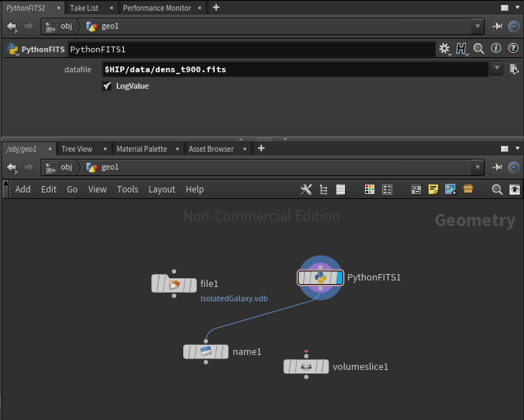Image resolution: width=524 pixels, height=420 pixels.
Task: Click the file1 node icon
Action: pos(174,284)
